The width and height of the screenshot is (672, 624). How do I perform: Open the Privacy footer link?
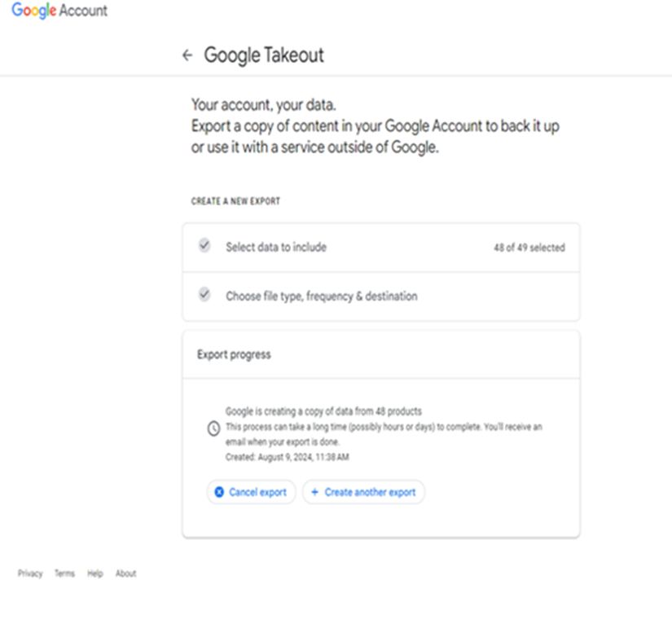(30, 573)
